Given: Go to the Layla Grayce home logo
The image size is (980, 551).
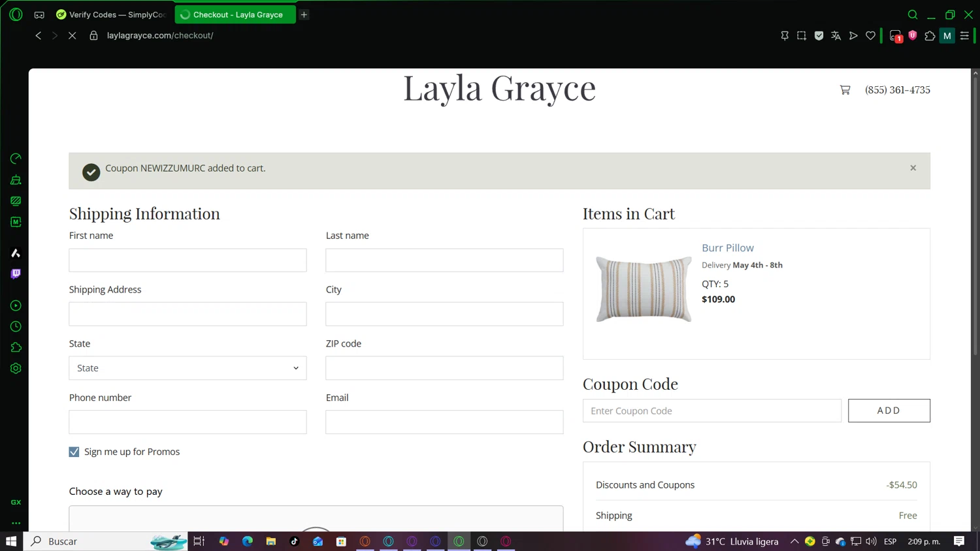Looking at the screenshot, I should (x=499, y=88).
